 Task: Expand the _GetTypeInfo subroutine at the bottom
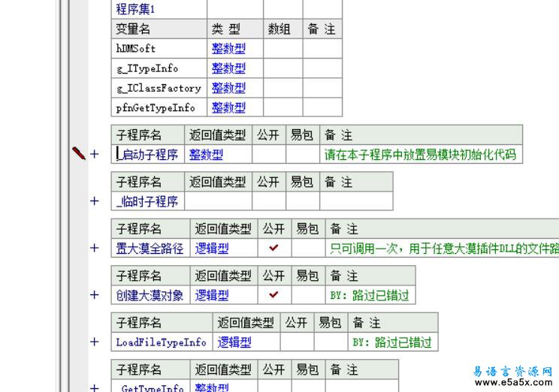tap(95, 387)
